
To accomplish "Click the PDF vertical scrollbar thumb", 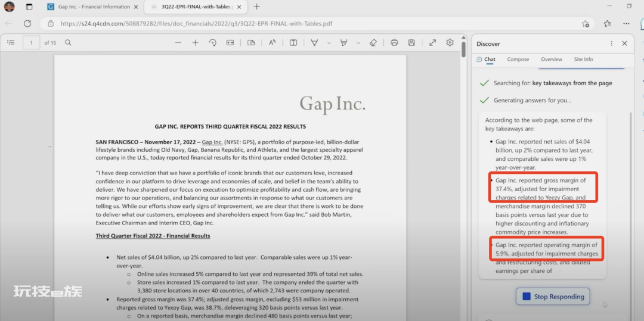I will coord(464,48).
